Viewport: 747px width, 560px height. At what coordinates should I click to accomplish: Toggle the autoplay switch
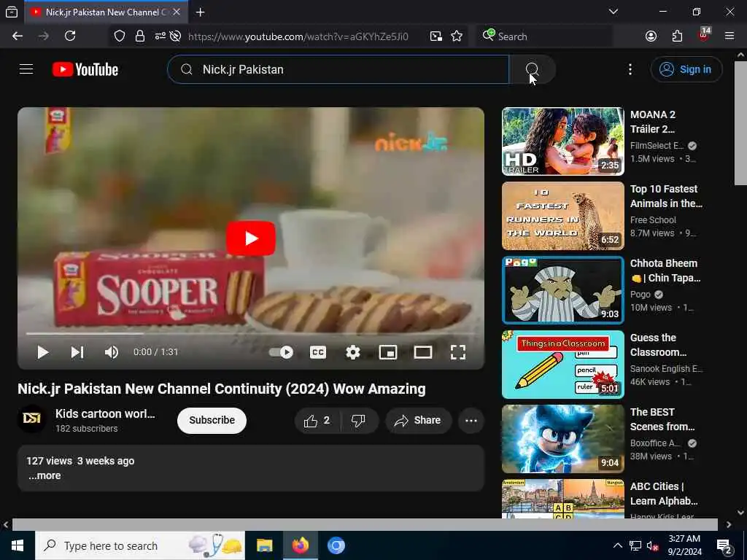[x=281, y=352]
